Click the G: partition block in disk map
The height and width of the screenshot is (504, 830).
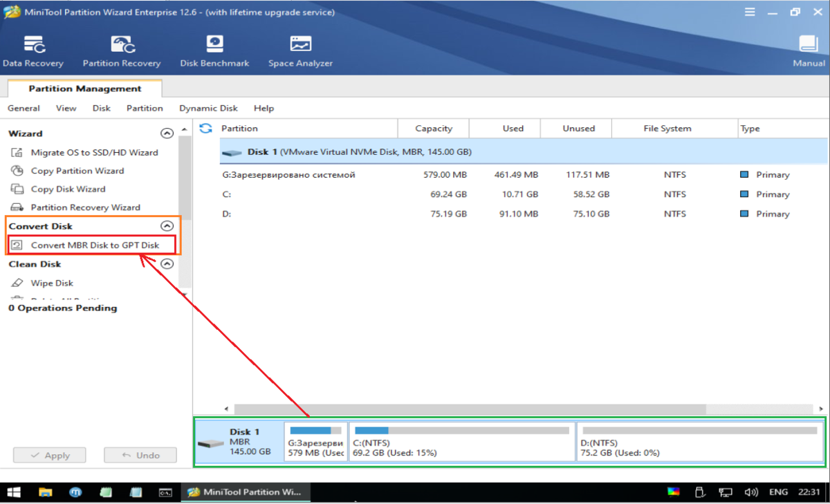tap(316, 441)
